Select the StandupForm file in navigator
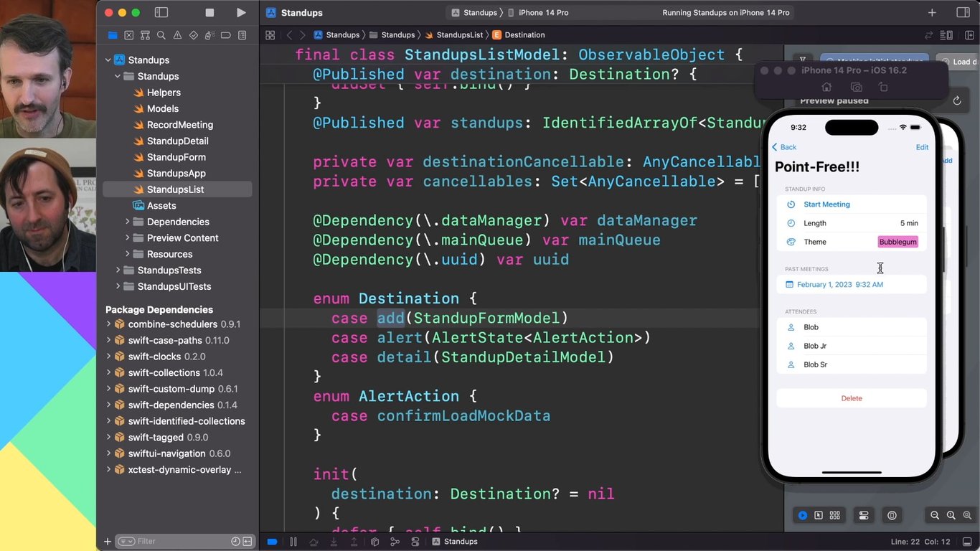Viewport: 980px width, 551px height. [176, 157]
